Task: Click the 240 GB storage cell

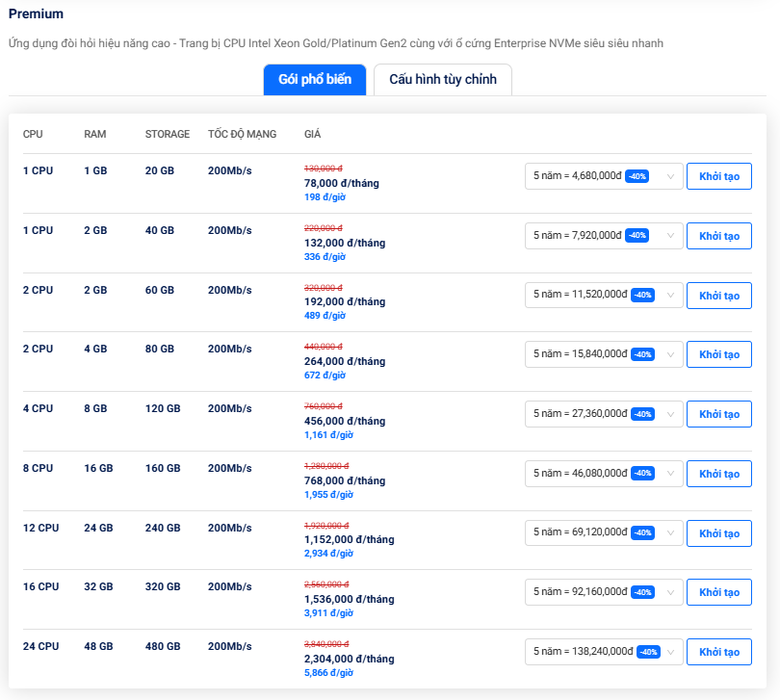Action: pos(163,528)
